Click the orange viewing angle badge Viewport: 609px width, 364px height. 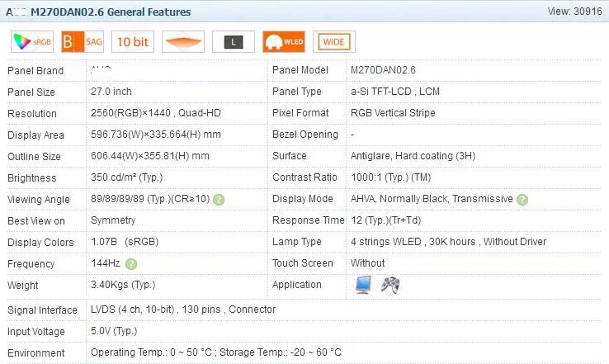tap(182, 41)
